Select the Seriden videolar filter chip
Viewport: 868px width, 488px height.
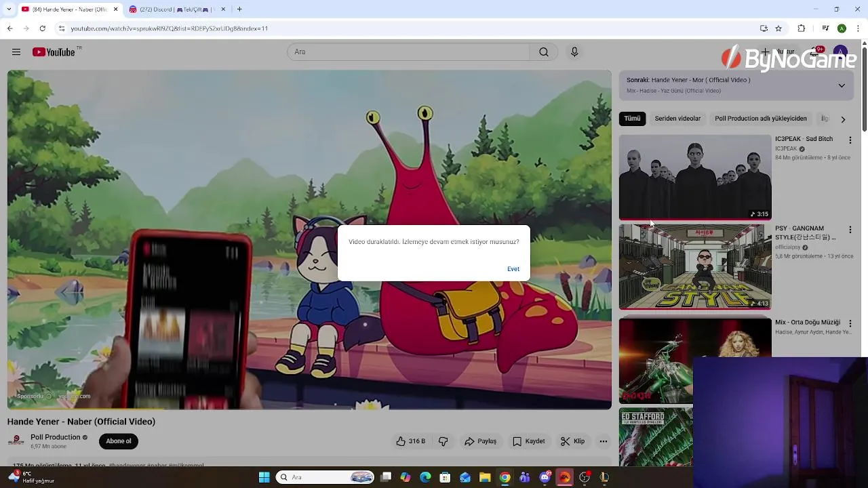(x=677, y=119)
